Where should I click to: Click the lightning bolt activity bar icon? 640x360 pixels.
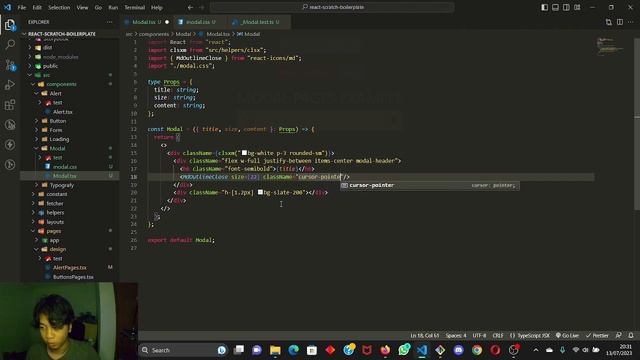tap(10, 144)
